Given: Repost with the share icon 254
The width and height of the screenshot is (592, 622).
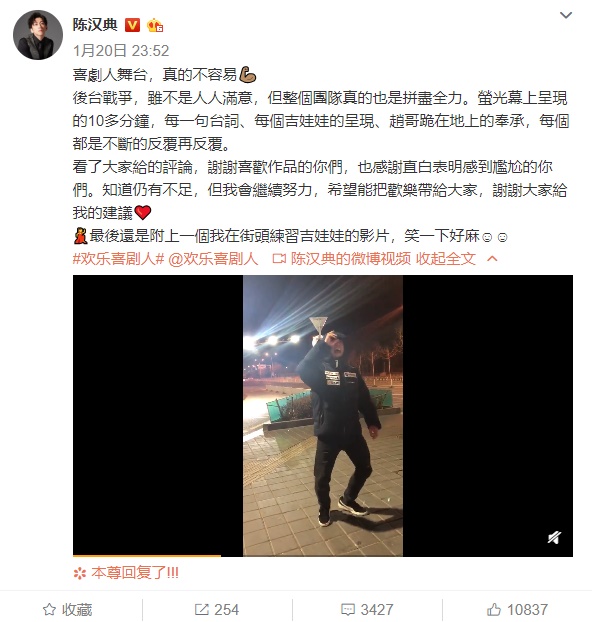Looking at the screenshot, I should 202,610.
